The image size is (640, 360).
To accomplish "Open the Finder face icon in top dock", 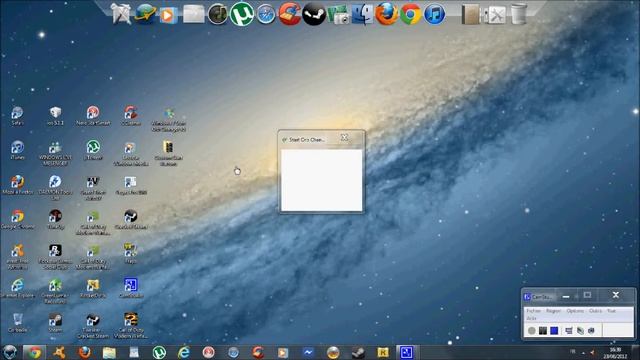I will pos(362,14).
